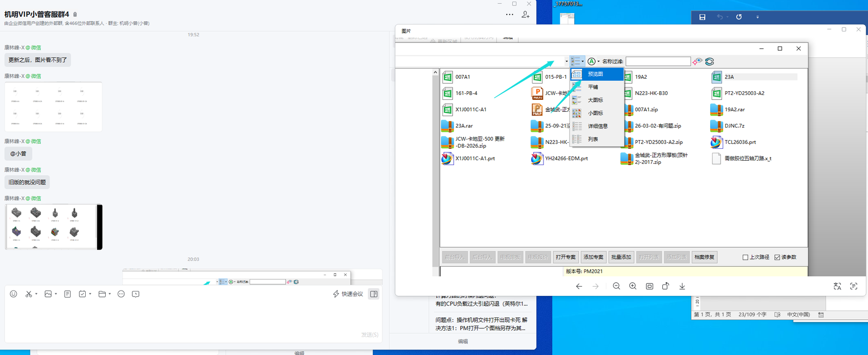Select 小图标 view option
Viewport: 868px width, 355px height.
(596, 113)
